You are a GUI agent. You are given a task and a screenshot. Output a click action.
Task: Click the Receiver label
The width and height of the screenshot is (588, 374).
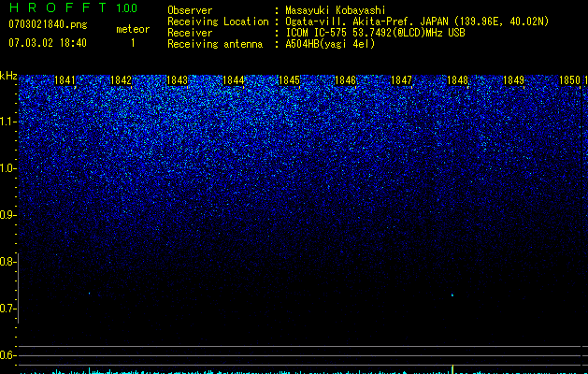click(190, 33)
